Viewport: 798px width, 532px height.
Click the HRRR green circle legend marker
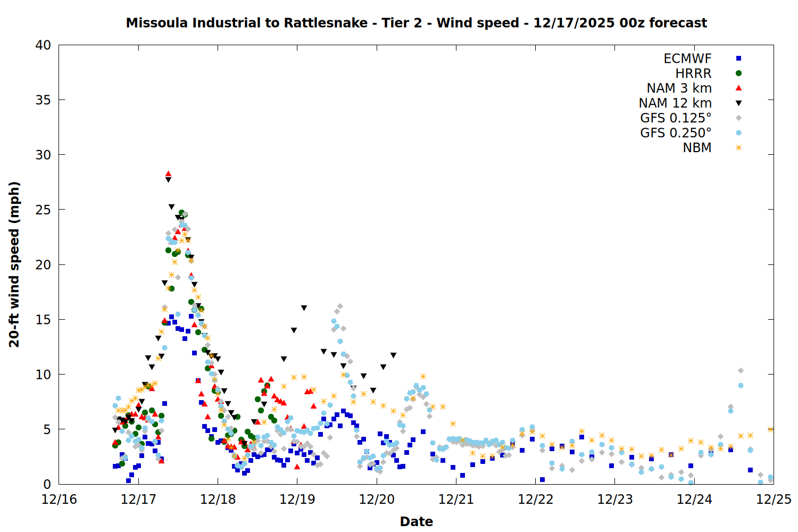point(738,73)
